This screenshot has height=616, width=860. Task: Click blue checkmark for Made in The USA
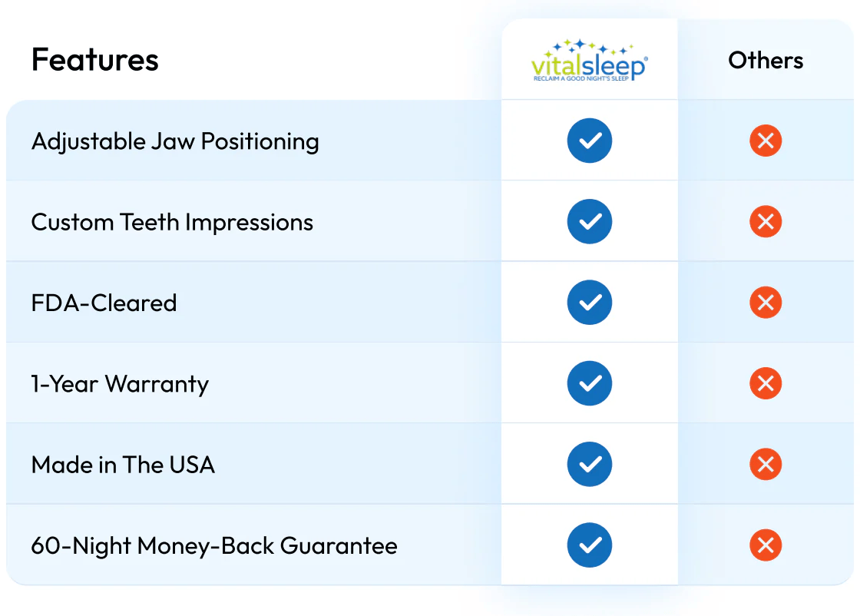pyautogui.click(x=590, y=465)
